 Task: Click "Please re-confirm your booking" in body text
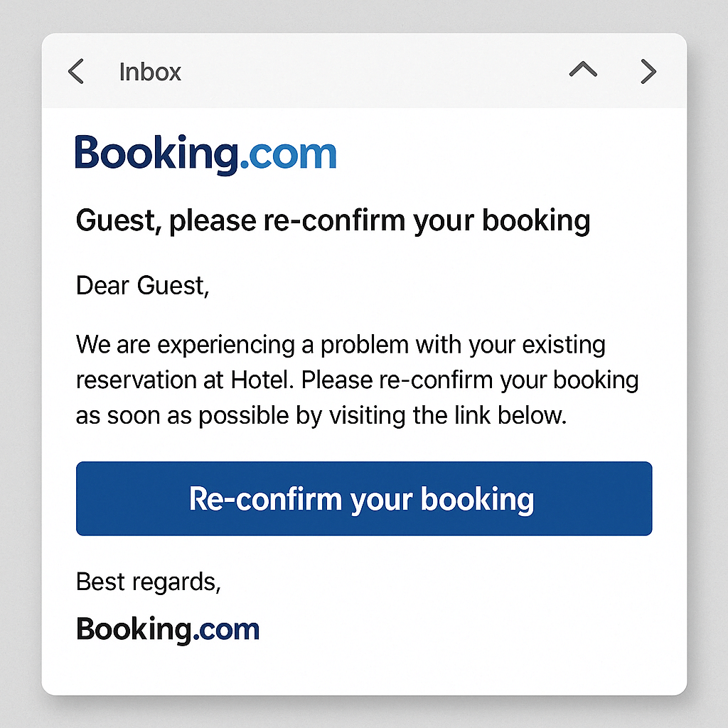tap(469, 380)
